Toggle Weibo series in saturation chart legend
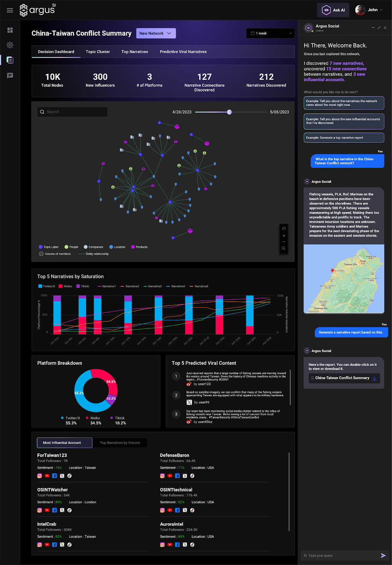The image size is (392, 565). [65, 286]
